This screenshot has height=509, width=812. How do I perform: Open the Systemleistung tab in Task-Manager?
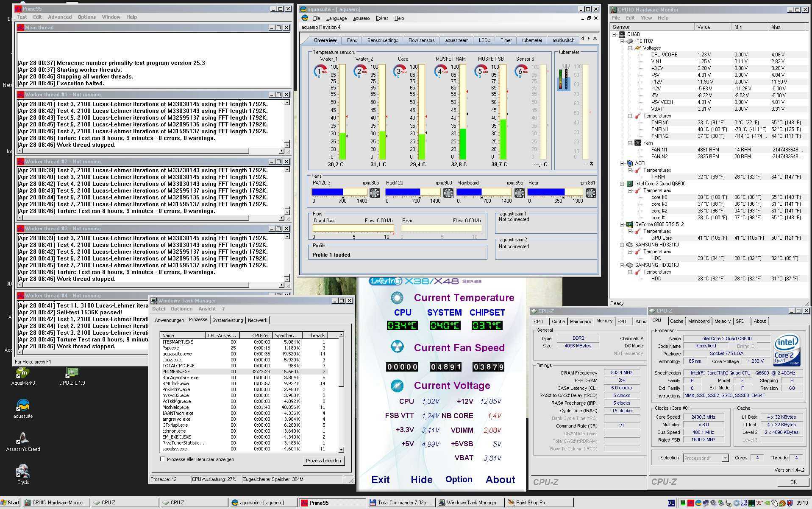228,320
